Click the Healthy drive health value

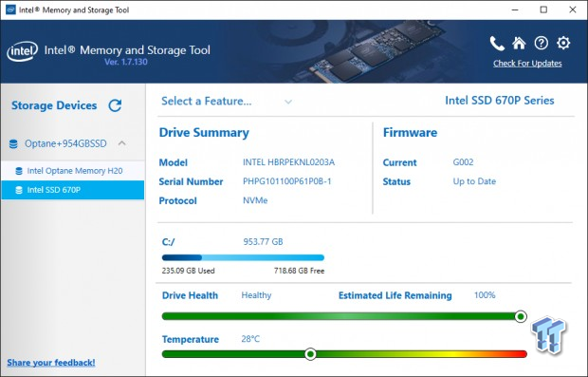256,295
